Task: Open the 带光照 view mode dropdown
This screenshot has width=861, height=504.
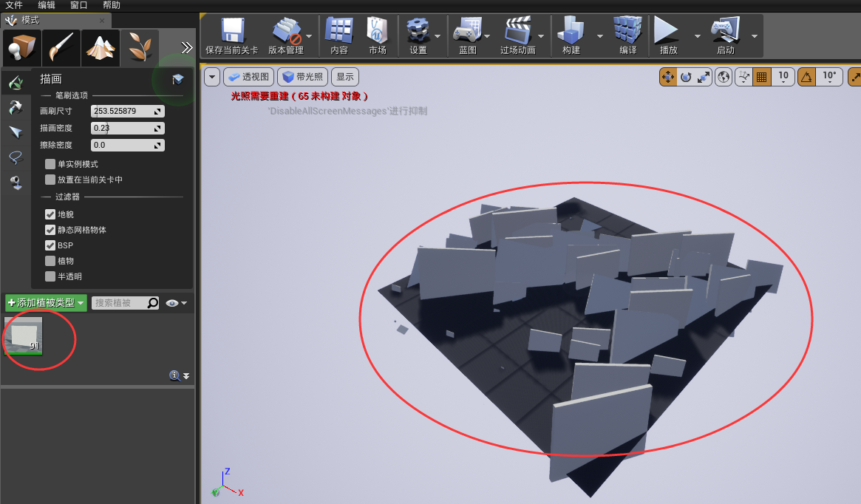Action: tap(302, 76)
